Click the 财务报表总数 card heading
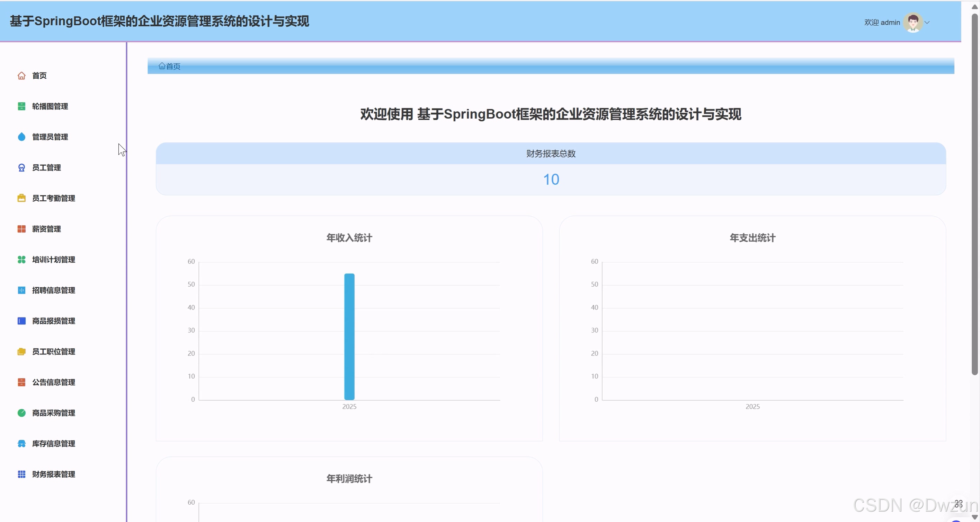 pyautogui.click(x=551, y=154)
